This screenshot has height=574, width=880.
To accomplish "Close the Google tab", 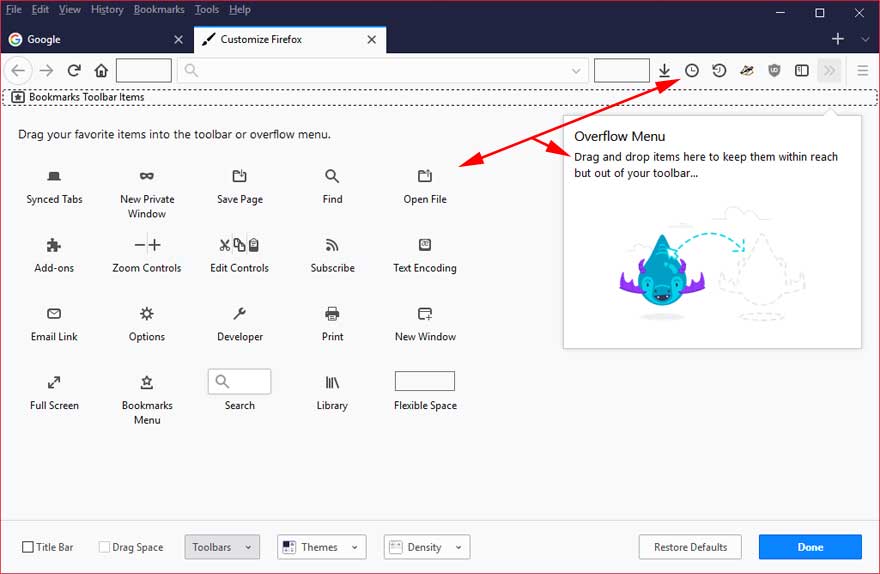I will (x=178, y=39).
